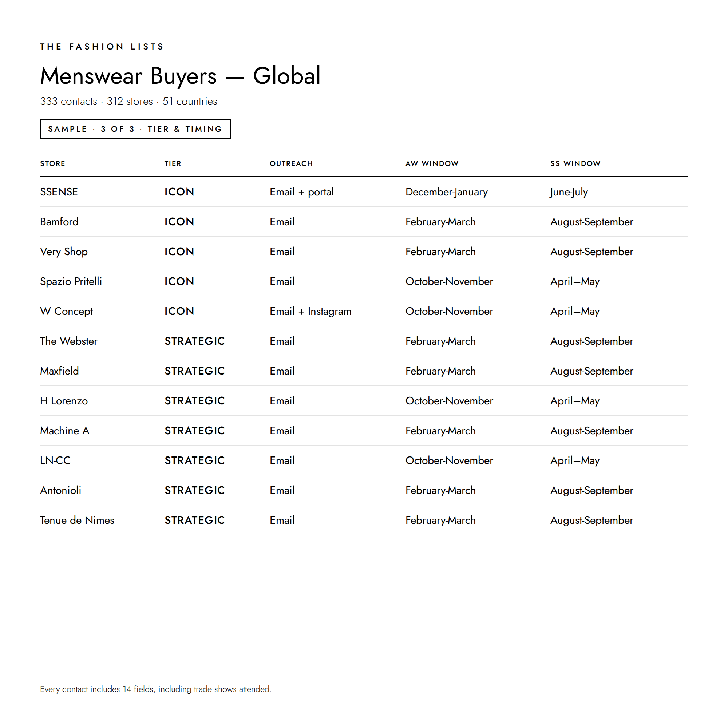Select The Webster store name

pos(69,341)
